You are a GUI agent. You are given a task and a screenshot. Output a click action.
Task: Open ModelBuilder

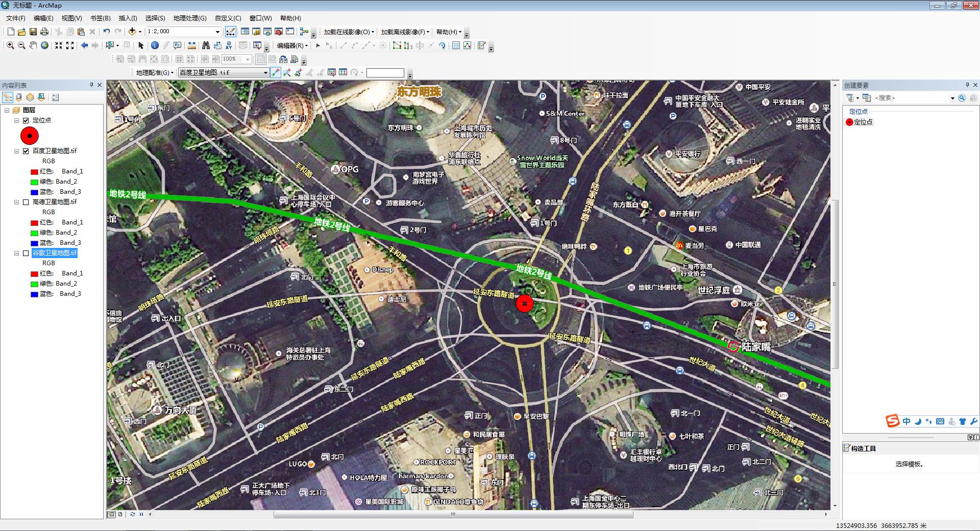(x=304, y=32)
